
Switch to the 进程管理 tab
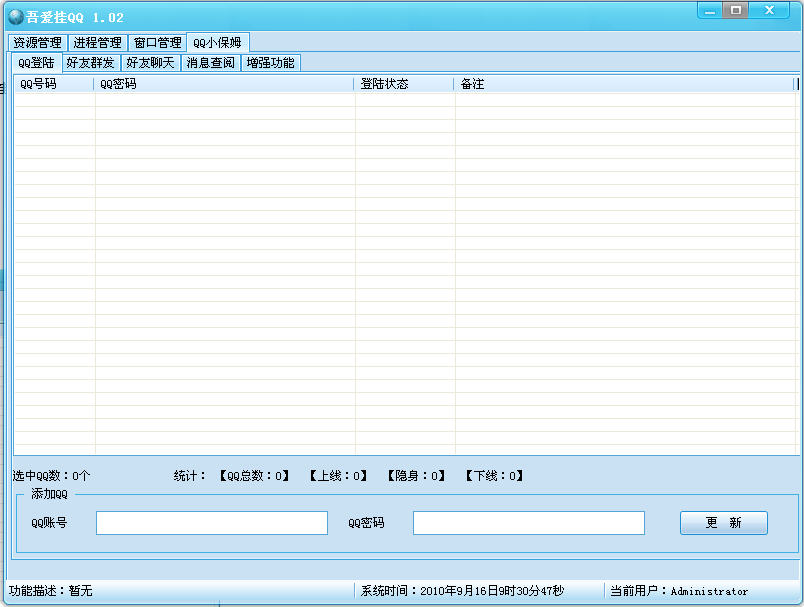[x=97, y=43]
